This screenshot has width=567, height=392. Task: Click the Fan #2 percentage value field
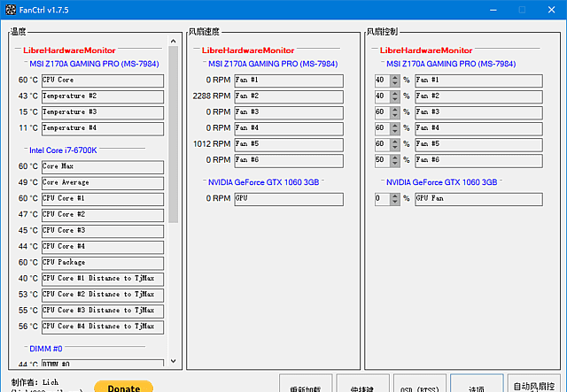pyautogui.click(x=383, y=96)
